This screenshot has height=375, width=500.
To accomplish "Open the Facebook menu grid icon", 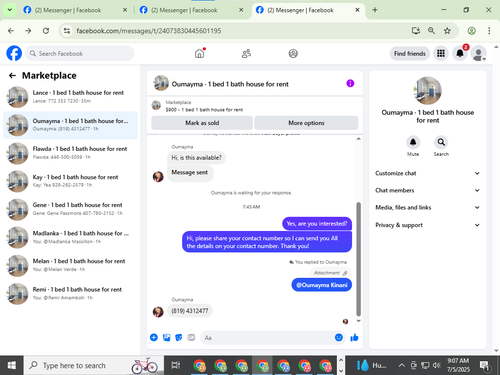I will click(x=441, y=53).
